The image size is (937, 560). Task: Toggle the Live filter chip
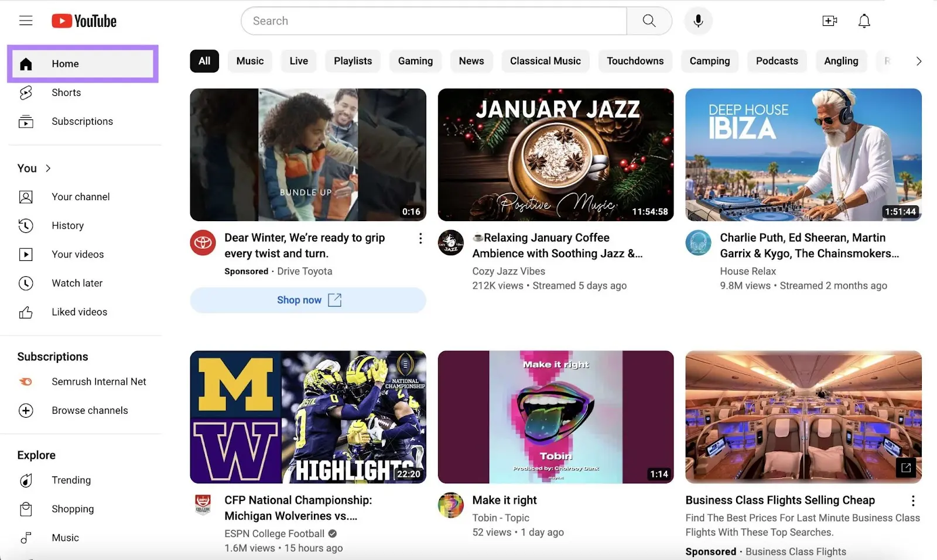299,61
